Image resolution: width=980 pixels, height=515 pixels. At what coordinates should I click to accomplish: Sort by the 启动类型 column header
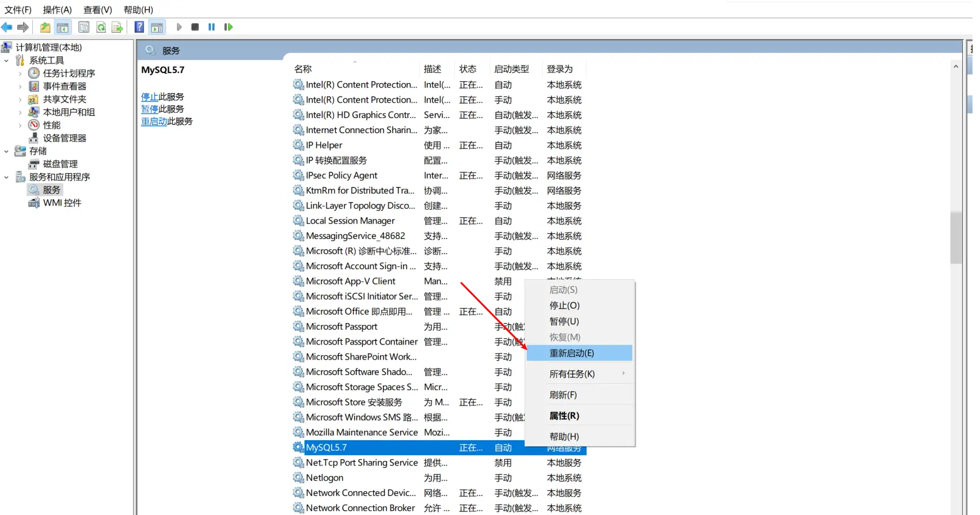[x=515, y=69]
